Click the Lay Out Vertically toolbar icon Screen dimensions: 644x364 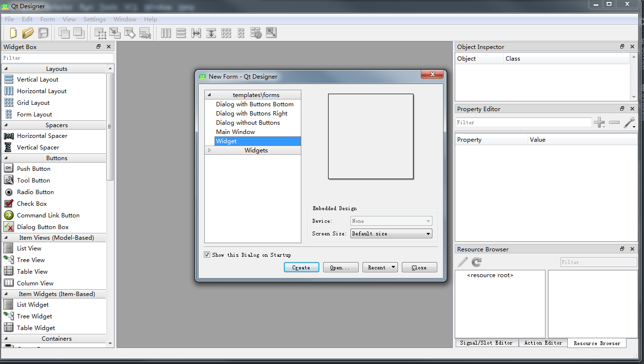coord(181,33)
